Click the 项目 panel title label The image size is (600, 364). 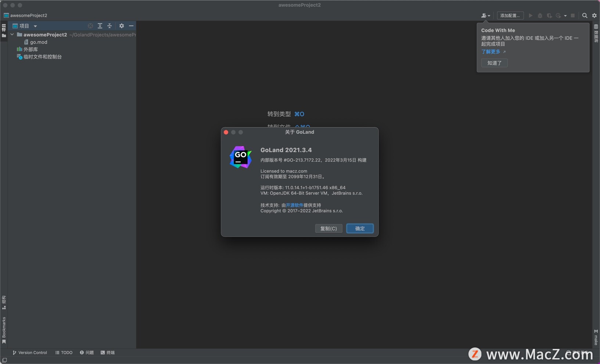pyautogui.click(x=24, y=26)
